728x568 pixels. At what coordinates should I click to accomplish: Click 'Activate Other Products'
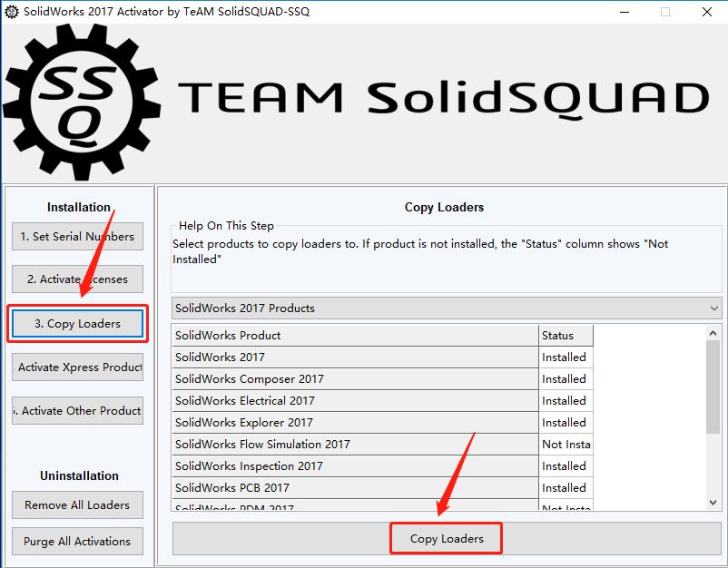pyautogui.click(x=77, y=410)
